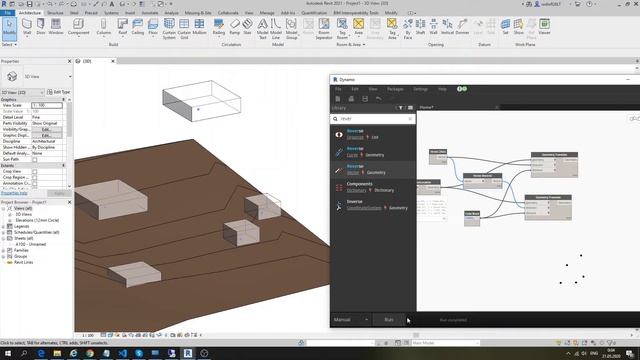Open Chrome from the taskbar
This screenshot has height=360, width=640.
(x=90, y=353)
